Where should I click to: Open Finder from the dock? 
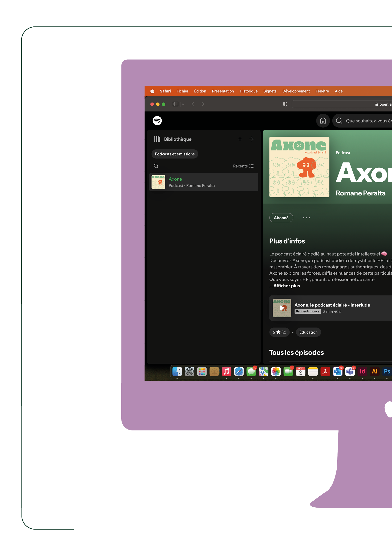pyautogui.click(x=177, y=371)
